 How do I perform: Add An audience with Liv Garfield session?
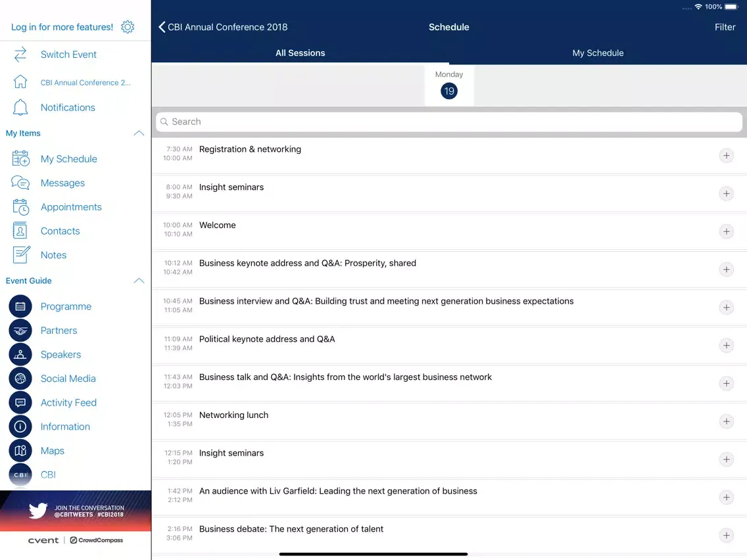(x=726, y=497)
